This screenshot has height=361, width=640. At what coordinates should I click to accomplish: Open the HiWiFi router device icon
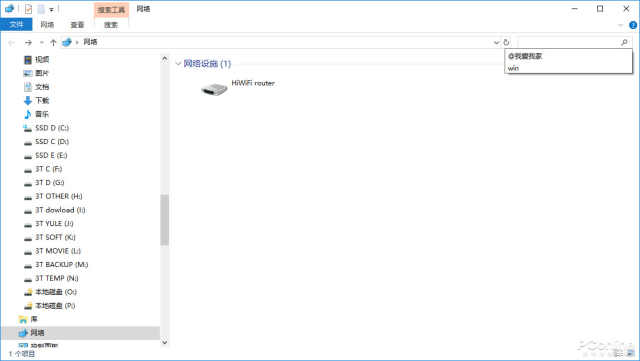pos(214,89)
